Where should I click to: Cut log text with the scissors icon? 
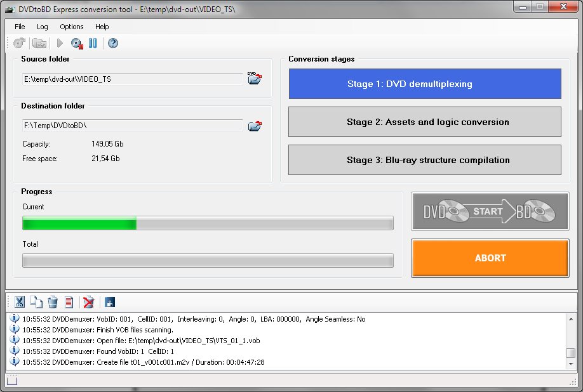coord(19,302)
